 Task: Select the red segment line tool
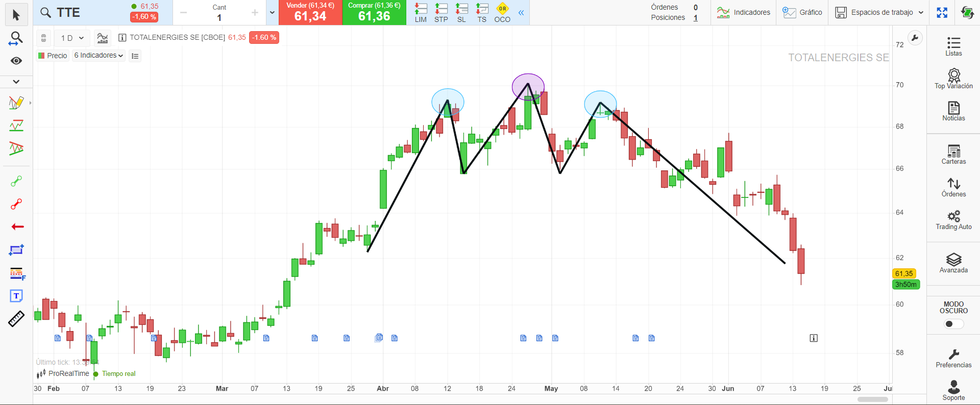pos(16,204)
